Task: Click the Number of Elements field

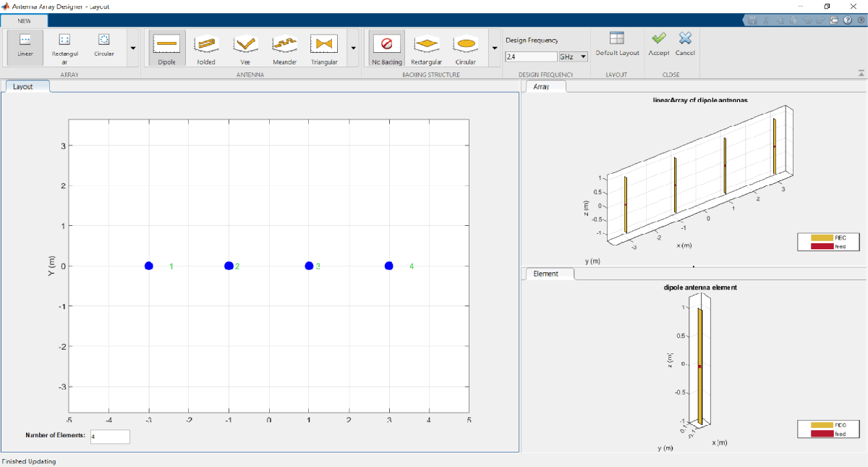Action: [109, 437]
